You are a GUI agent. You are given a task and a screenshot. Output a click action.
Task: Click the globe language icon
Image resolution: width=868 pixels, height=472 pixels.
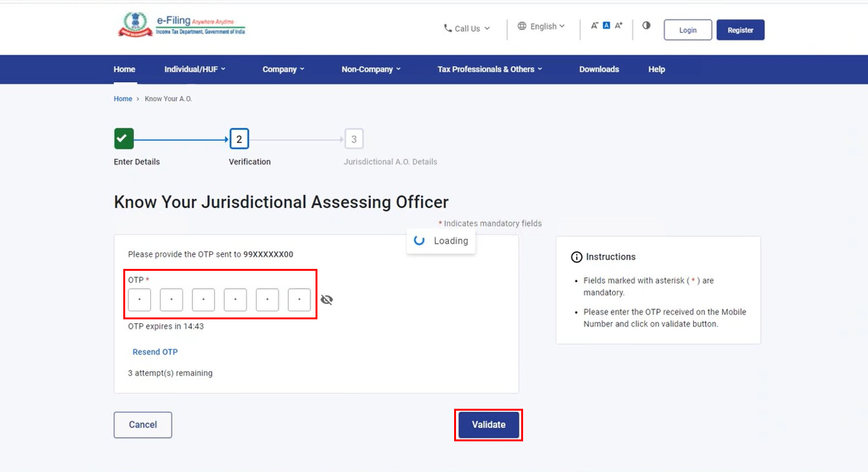[522, 26]
